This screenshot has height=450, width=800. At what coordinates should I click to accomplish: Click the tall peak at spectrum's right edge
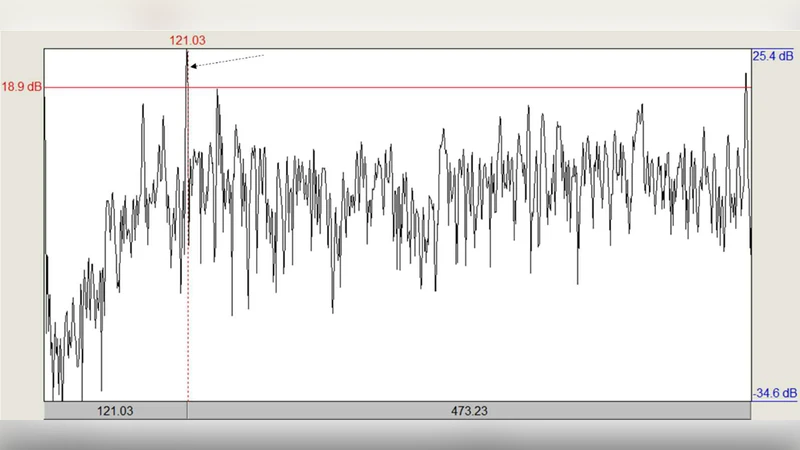coord(746,74)
